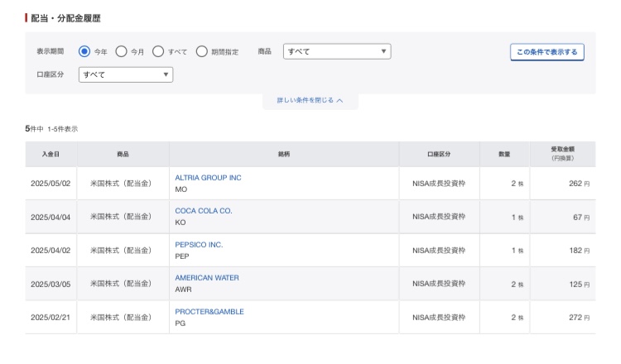Select the 今年 radio button
Image resolution: width=621 pixels, height=364 pixels.
[84, 51]
